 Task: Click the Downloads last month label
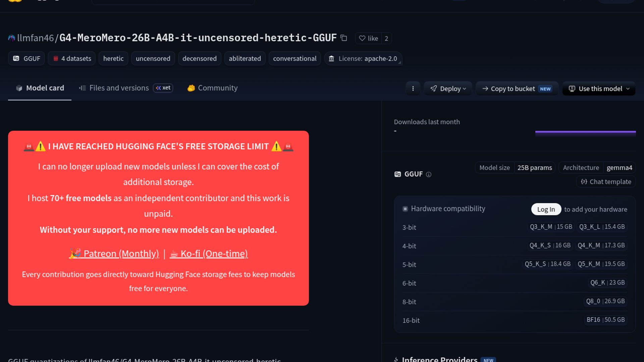[427, 122]
